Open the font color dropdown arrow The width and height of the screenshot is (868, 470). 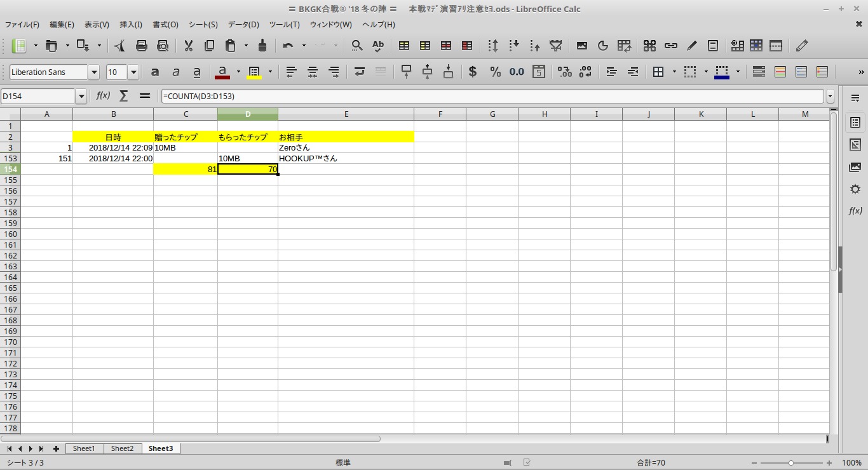[x=238, y=72]
